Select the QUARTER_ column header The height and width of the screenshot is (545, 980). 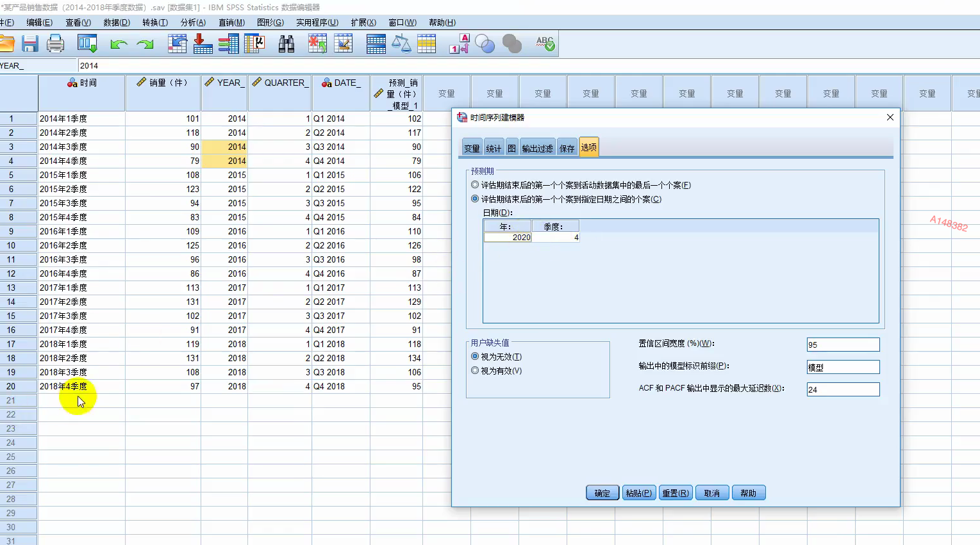tap(280, 94)
